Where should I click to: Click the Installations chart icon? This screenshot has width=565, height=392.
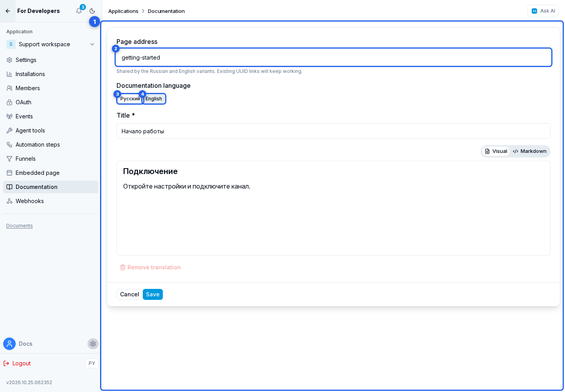pyautogui.click(x=9, y=74)
